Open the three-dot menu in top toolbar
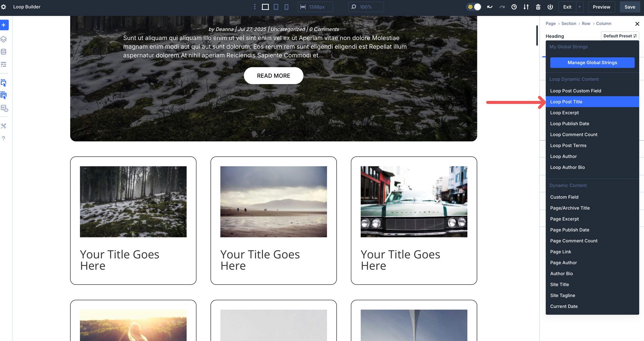 tap(254, 6)
